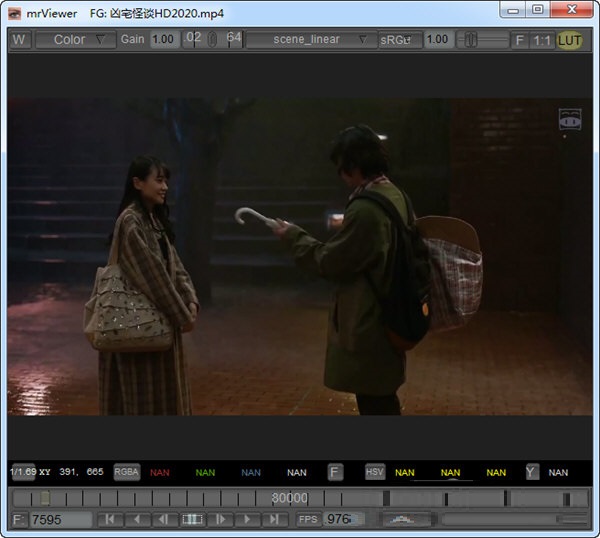Step back one frame
600x538 pixels.
tap(164, 519)
